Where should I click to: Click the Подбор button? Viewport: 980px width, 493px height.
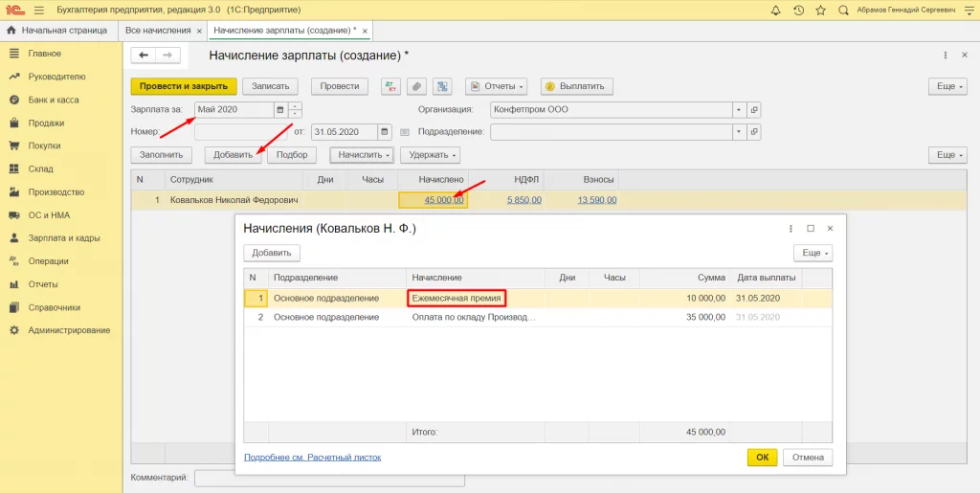click(x=292, y=154)
